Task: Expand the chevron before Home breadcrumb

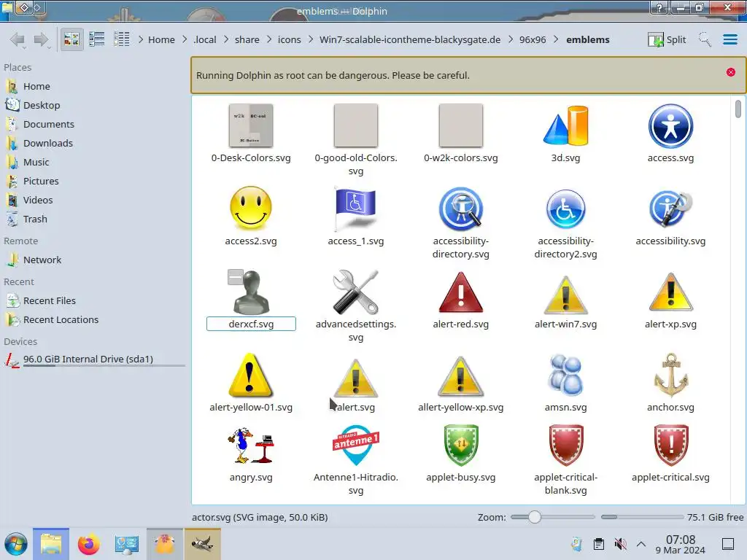Action: click(141, 39)
